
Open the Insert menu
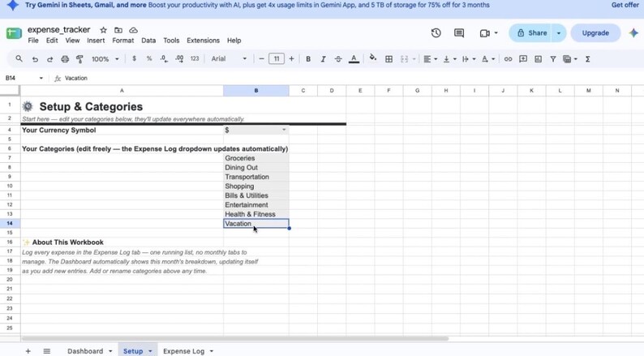pos(96,41)
